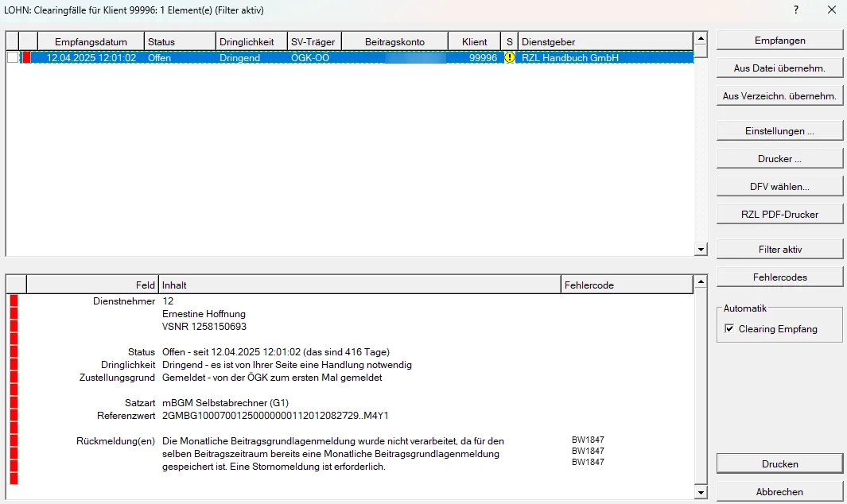Open the help question mark in the title bar
The width and height of the screenshot is (847, 504).
(x=796, y=10)
